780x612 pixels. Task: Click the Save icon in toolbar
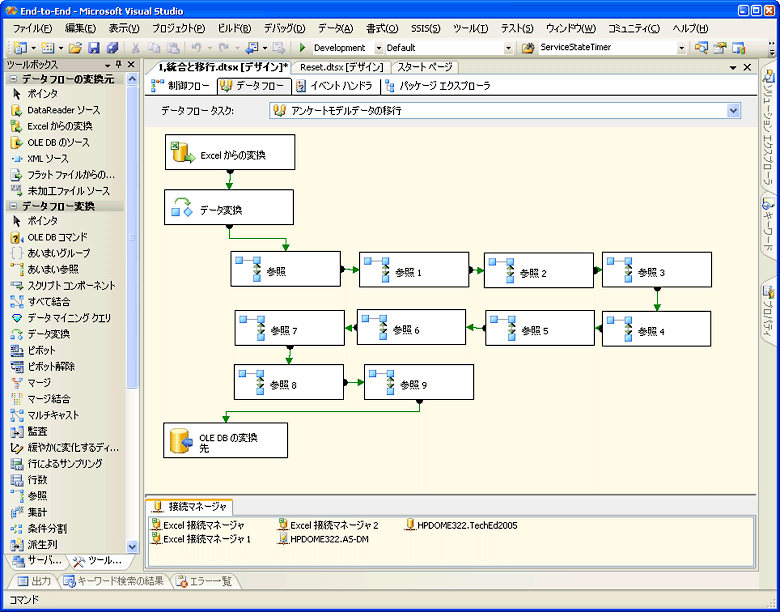tap(93, 47)
